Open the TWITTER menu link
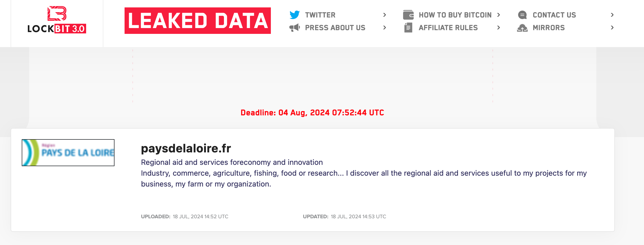This screenshot has height=245, width=644. [320, 15]
